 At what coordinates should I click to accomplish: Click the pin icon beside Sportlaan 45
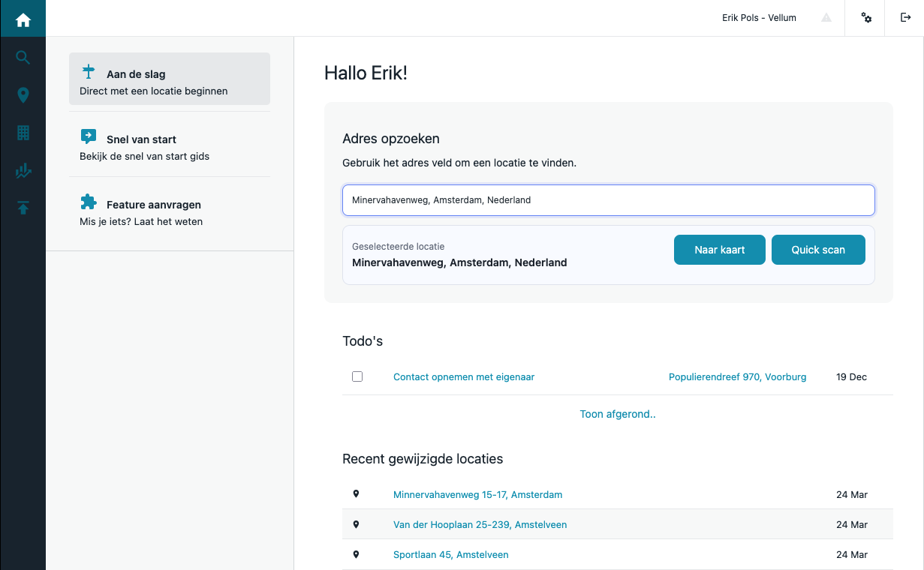pos(356,554)
